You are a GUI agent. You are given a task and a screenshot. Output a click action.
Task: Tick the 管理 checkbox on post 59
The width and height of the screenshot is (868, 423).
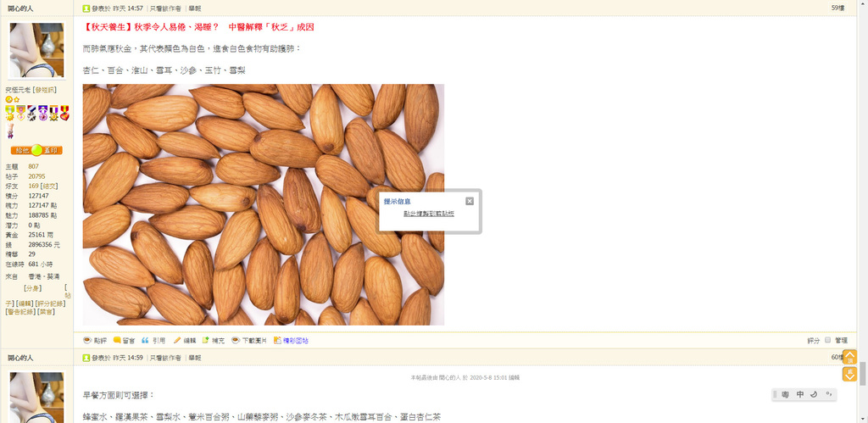pos(828,340)
